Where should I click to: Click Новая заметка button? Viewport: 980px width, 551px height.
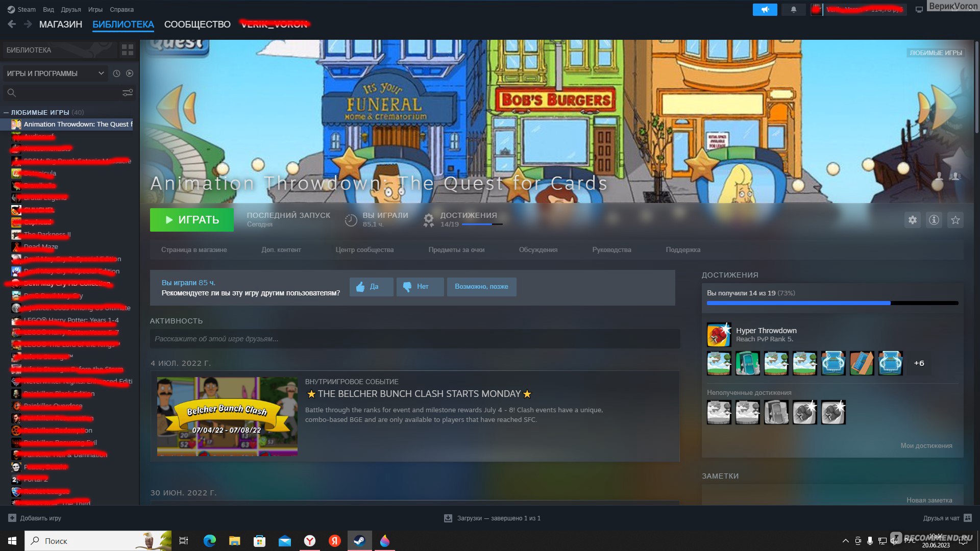coord(929,500)
